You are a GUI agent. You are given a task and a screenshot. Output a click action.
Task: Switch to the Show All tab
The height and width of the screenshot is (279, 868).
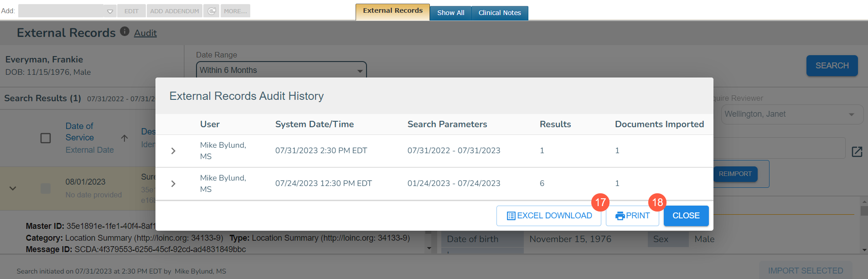pyautogui.click(x=450, y=13)
